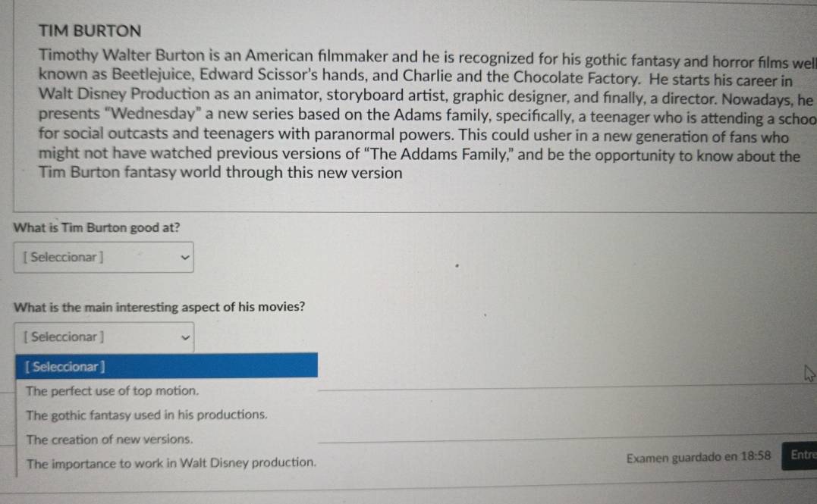This screenshot has width=817, height=504.
Task: Click the question 'What is Tim Burton good at?'
Action: pyautogui.click(x=97, y=227)
